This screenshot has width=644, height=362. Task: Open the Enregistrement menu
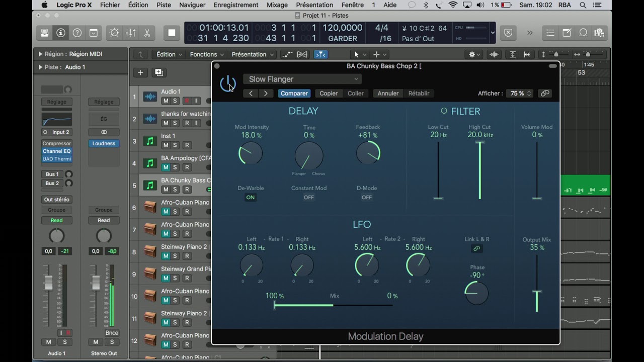tap(236, 5)
